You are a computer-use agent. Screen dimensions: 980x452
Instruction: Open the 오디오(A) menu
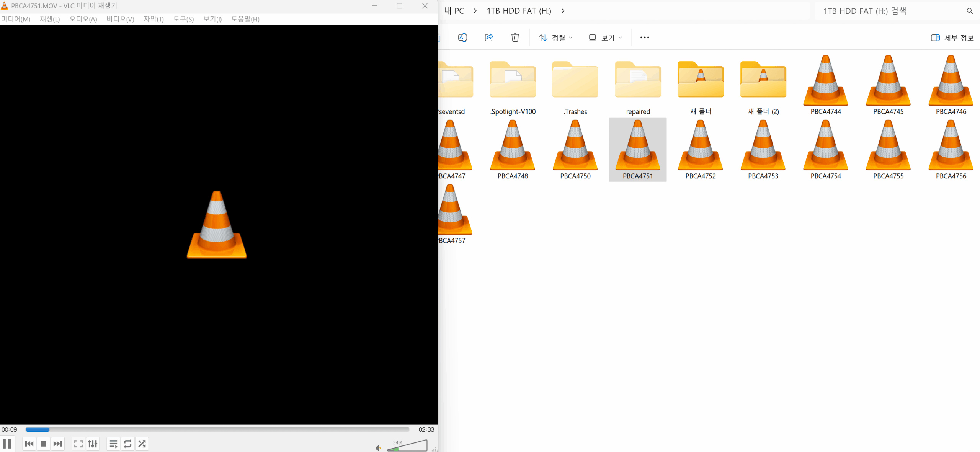coord(83,19)
